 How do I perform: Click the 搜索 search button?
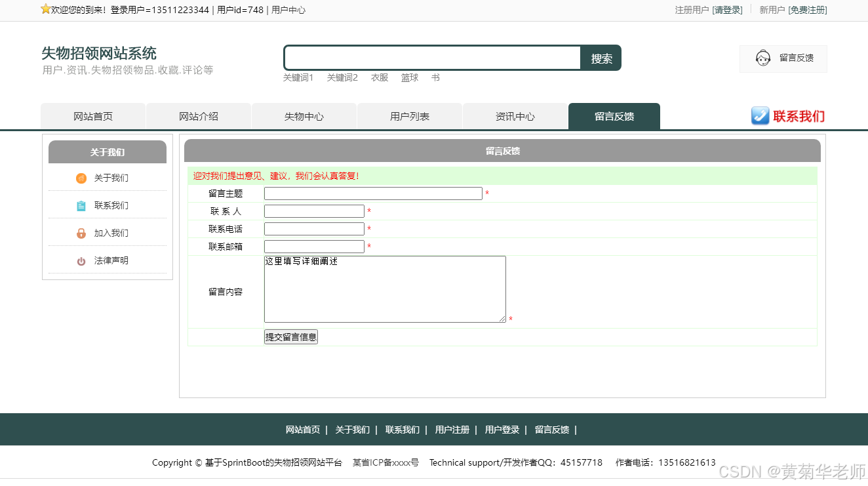[x=601, y=58]
